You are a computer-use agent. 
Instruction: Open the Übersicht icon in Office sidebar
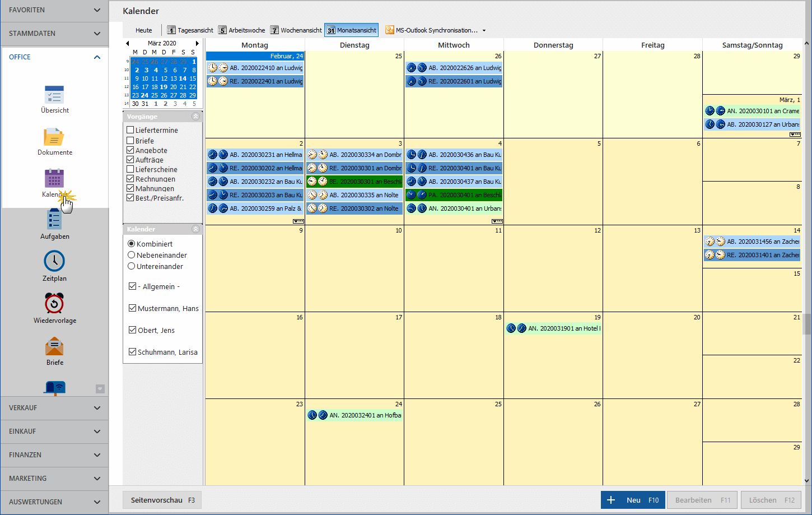[54, 95]
